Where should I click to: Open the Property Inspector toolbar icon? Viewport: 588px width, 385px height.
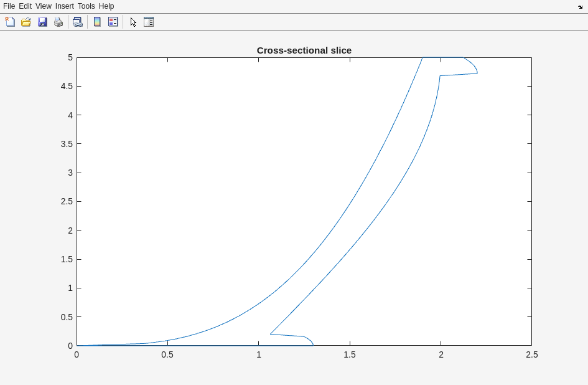point(149,22)
